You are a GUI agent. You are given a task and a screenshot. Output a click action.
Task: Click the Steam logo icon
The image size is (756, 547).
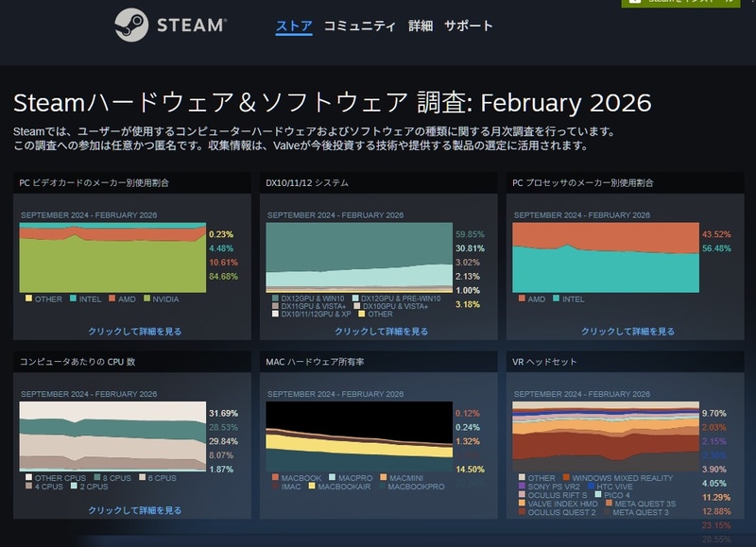[131, 26]
